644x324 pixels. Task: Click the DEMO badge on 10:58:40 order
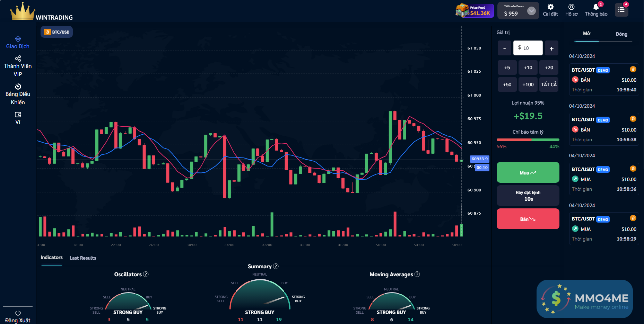pyautogui.click(x=603, y=70)
